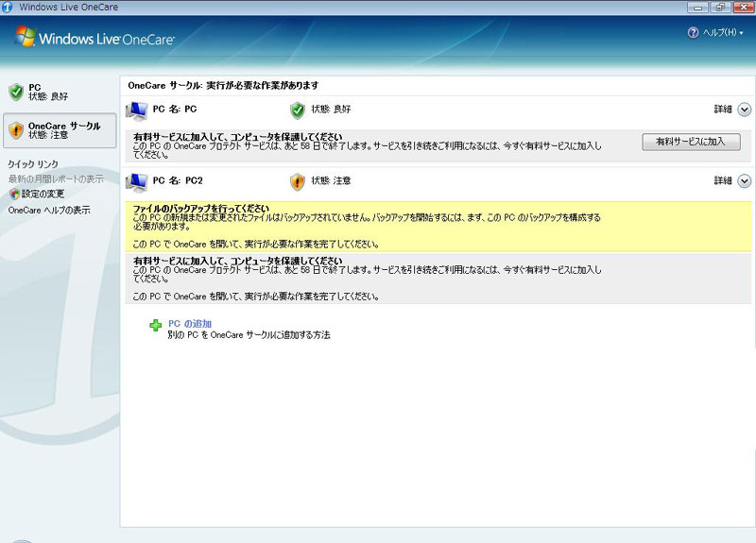Click the PC 名: PC label
Viewport: 756px width, 543px height.
[175, 109]
